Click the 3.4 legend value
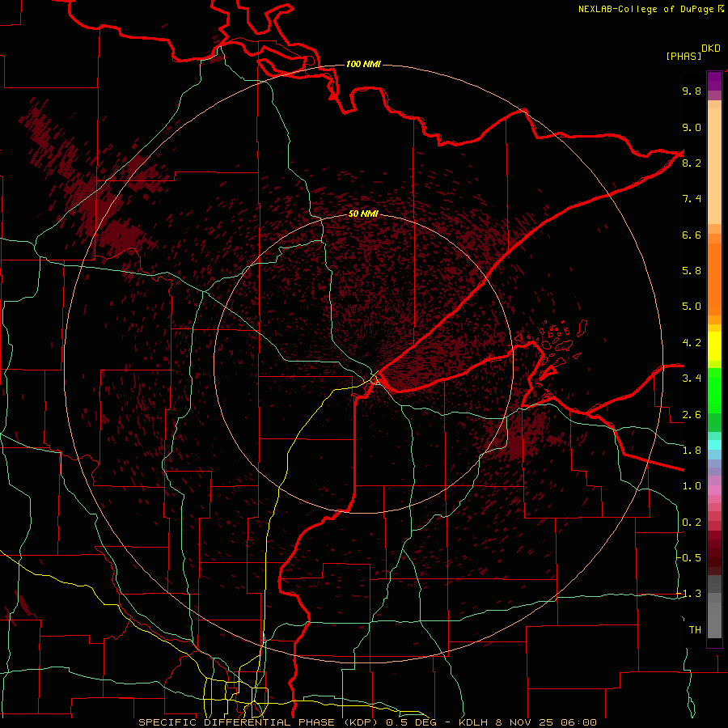 [692, 379]
